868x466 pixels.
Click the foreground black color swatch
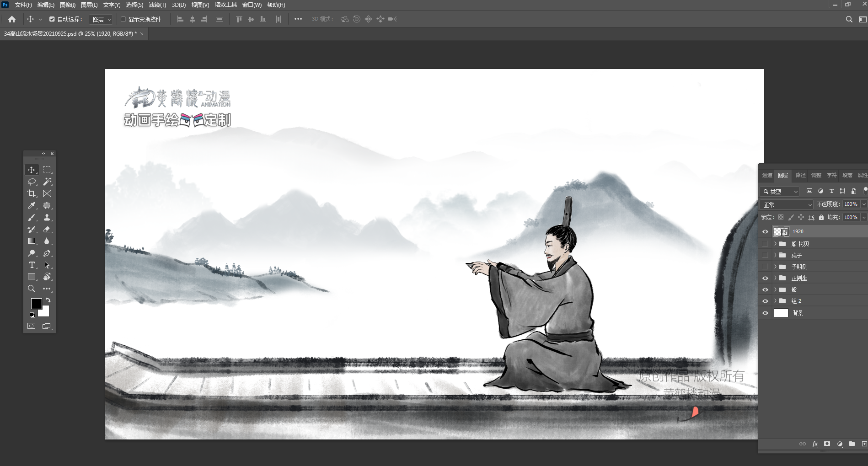(36, 304)
